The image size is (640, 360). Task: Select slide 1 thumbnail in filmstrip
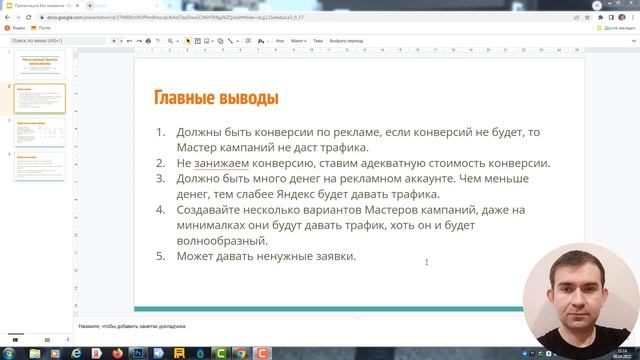pos(40,64)
